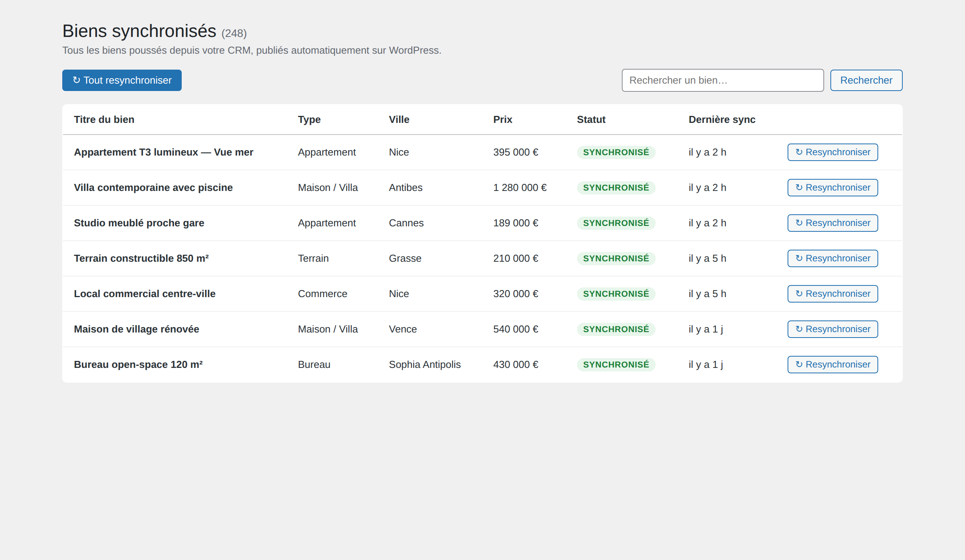Resynchronize the Terrain constructible 850 m² row
The image size is (965, 560).
pos(833,258)
